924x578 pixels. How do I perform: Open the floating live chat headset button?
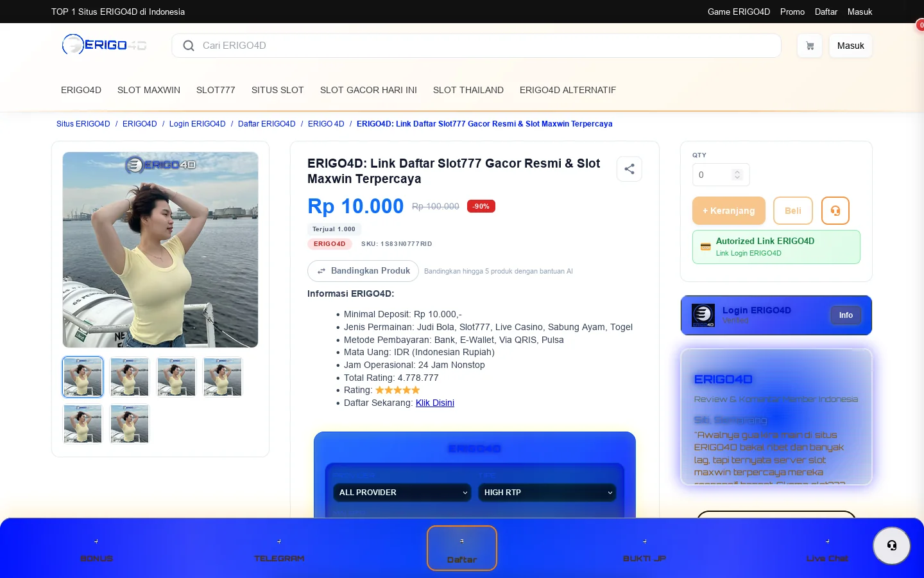(x=892, y=546)
